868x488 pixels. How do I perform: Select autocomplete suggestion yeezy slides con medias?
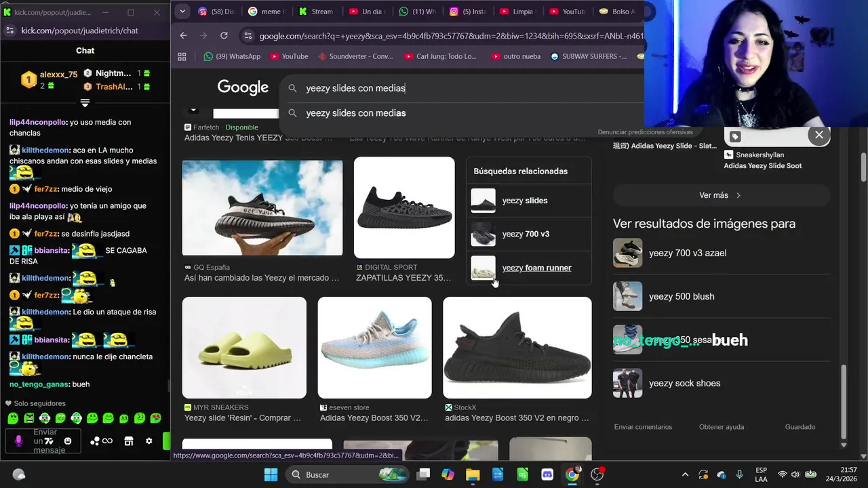(461, 113)
